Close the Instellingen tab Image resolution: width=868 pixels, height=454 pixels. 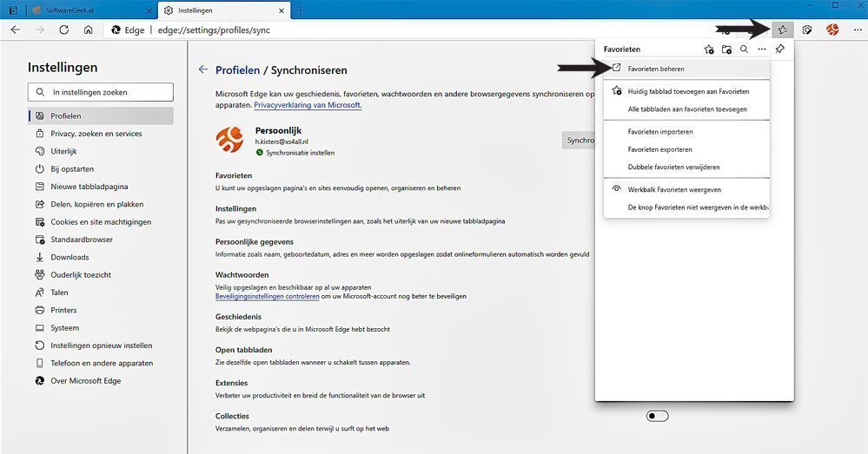[x=282, y=10]
